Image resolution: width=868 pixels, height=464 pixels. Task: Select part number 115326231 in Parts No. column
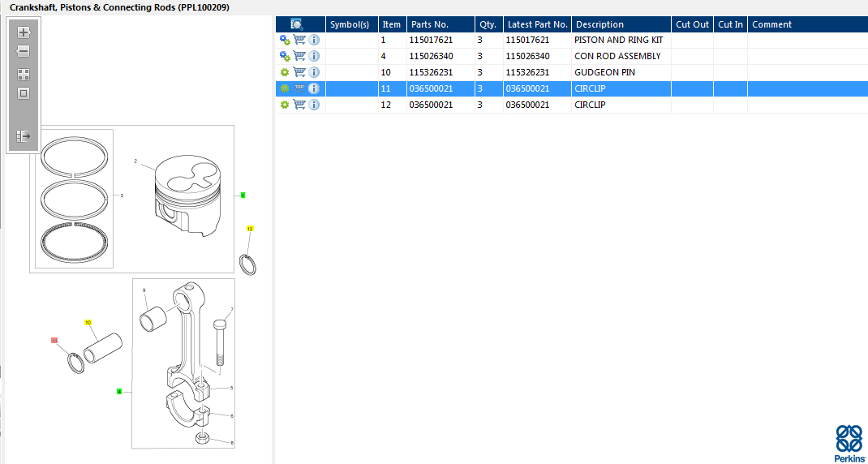click(x=431, y=72)
